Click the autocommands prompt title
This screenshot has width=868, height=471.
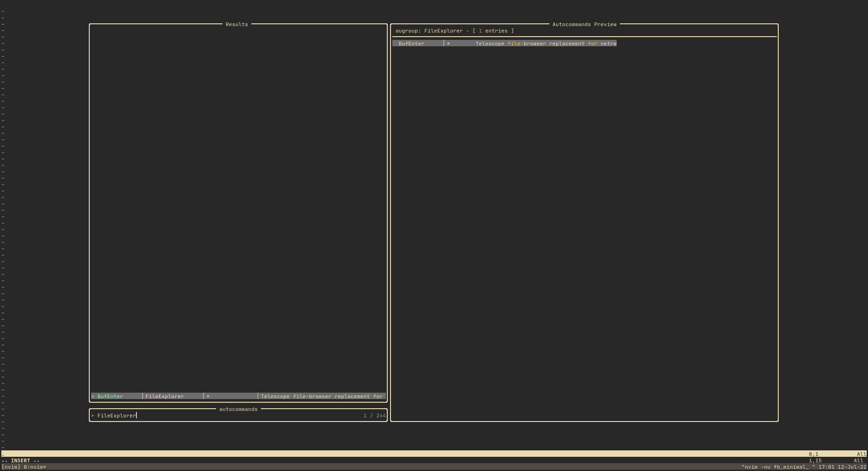[x=238, y=409]
